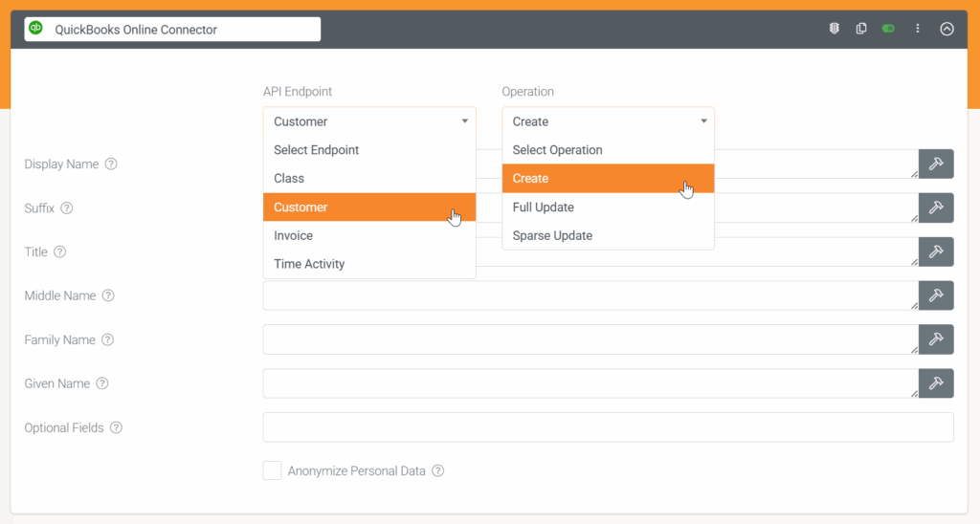The image size is (980, 524).
Task: Click the hammer icon for Suffix
Action: [x=936, y=207]
